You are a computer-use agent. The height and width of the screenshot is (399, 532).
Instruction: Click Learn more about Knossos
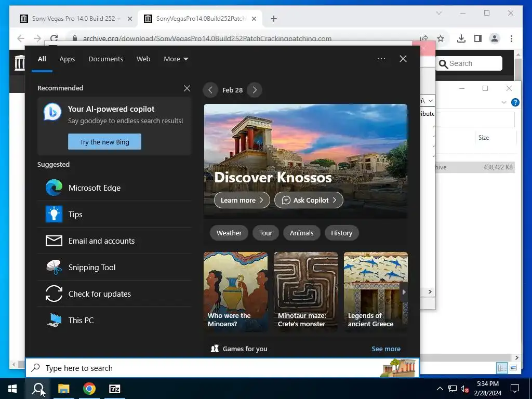[x=242, y=200]
